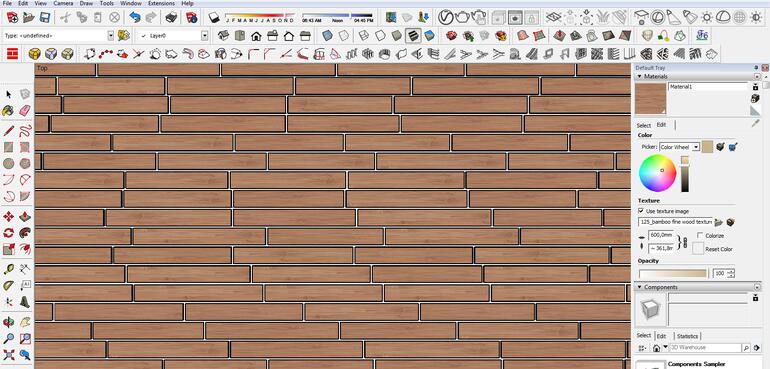The width and height of the screenshot is (770, 369).
Task: Toggle the shadows display icon
Action: pos(215,18)
